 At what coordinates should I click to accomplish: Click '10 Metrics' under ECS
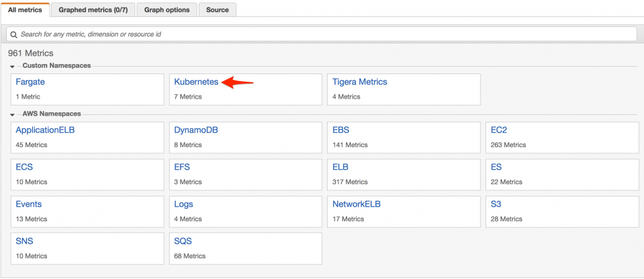tap(31, 182)
